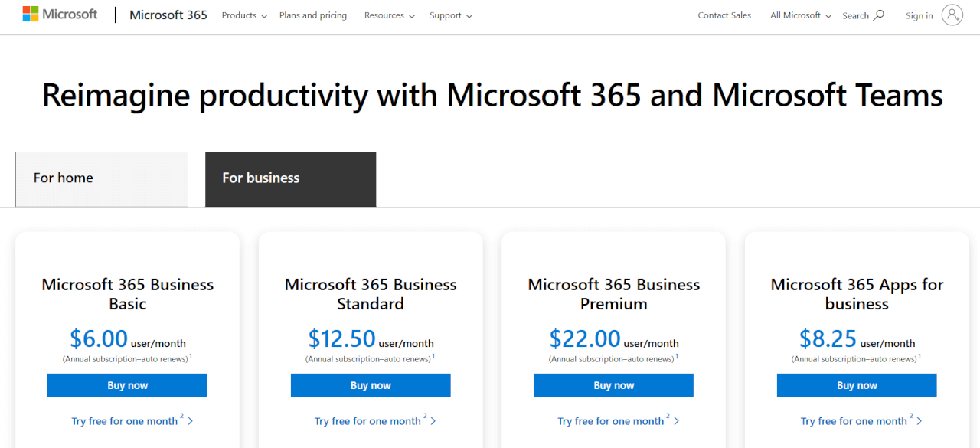Image resolution: width=980 pixels, height=448 pixels.
Task: Click footnote 1 next to Business Basic subscription text
Action: [191, 355]
